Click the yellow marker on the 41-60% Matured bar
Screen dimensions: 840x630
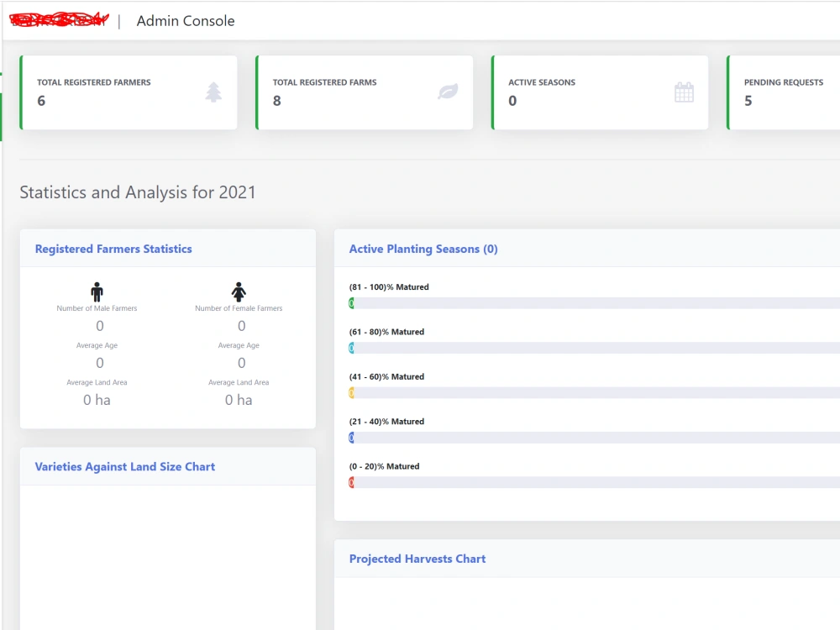pyautogui.click(x=352, y=392)
